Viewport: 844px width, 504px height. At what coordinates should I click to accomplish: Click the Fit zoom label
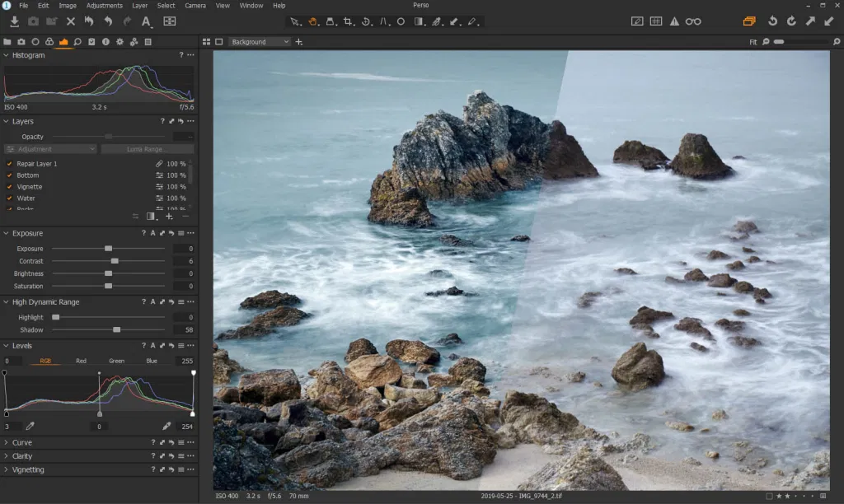[753, 41]
